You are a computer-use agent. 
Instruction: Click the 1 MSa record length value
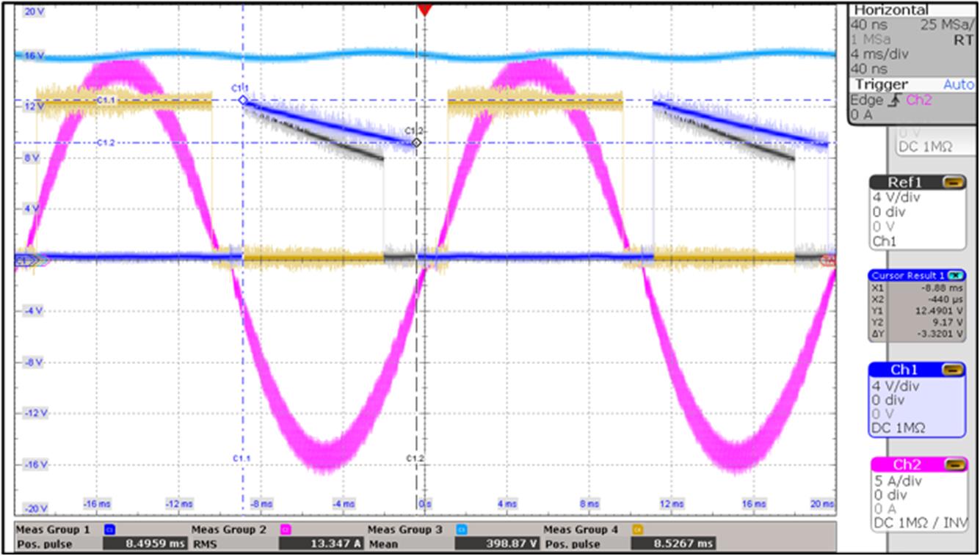click(869, 39)
